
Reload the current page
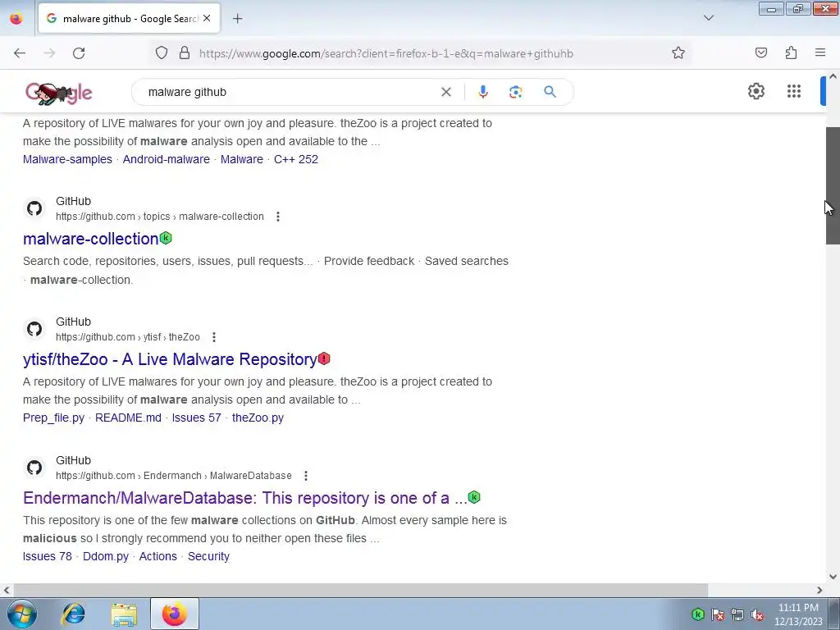(x=79, y=53)
